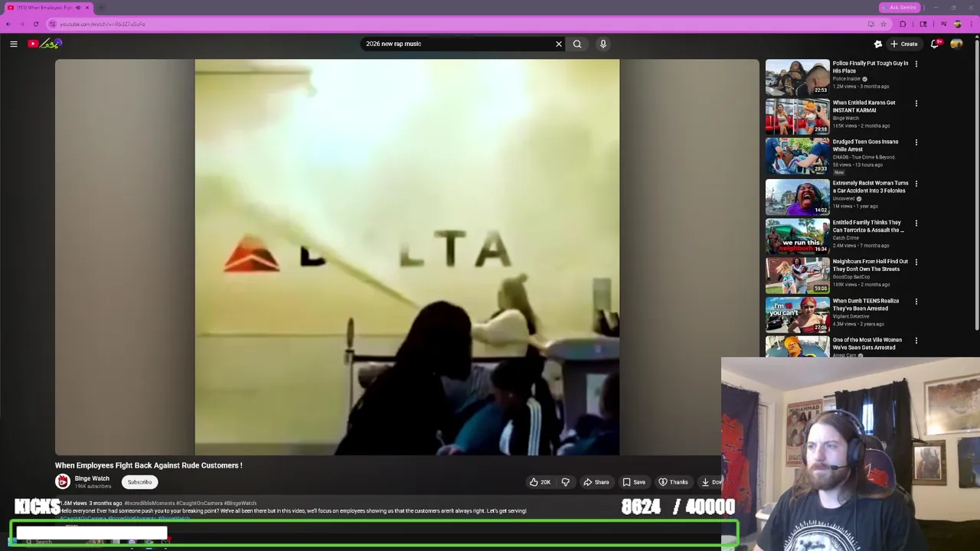980x551 pixels.
Task: Go to YouTube home via logo
Action: pyautogui.click(x=44, y=44)
